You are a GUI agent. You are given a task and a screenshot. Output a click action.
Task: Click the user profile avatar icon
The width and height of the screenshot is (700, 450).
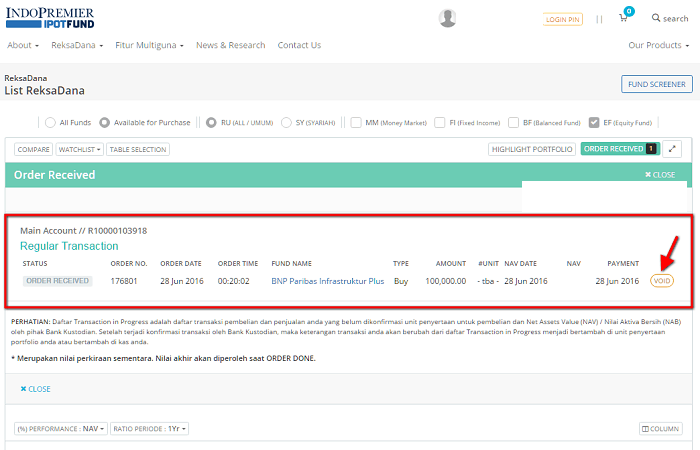[x=447, y=18]
